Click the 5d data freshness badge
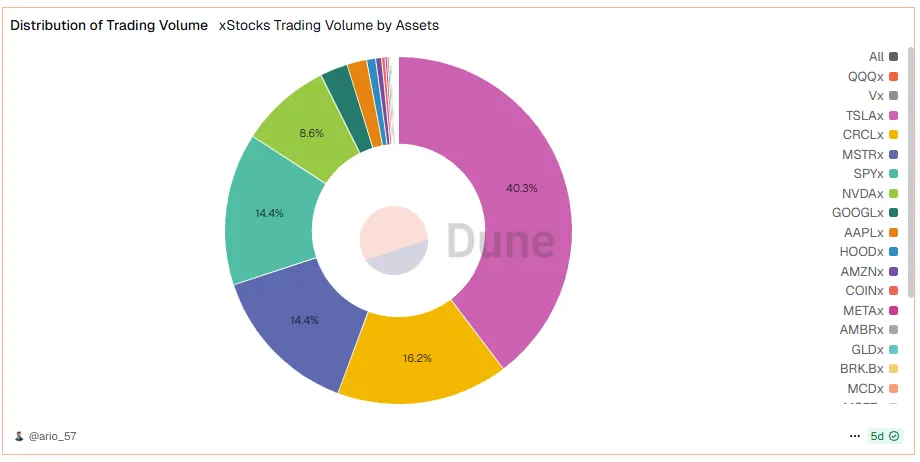This screenshot has height=462, width=920. (877, 437)
